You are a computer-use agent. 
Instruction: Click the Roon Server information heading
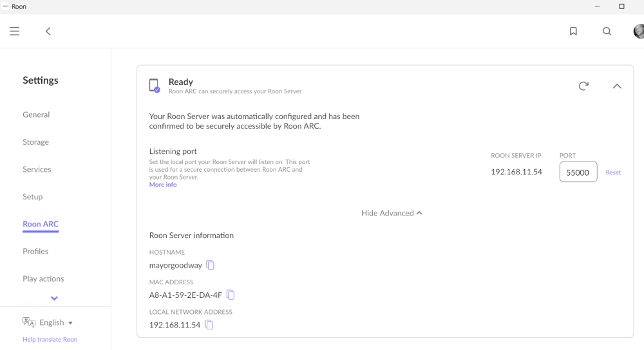[191, 235]
